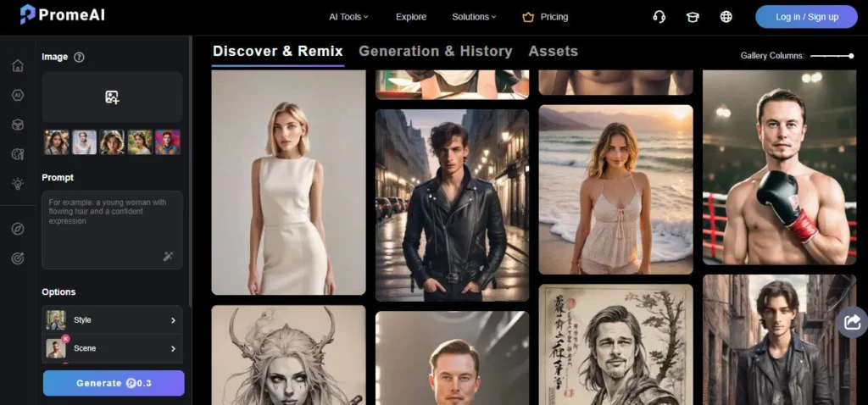Click the image upload drop area

pyautogui.click(x=112, y=97)
